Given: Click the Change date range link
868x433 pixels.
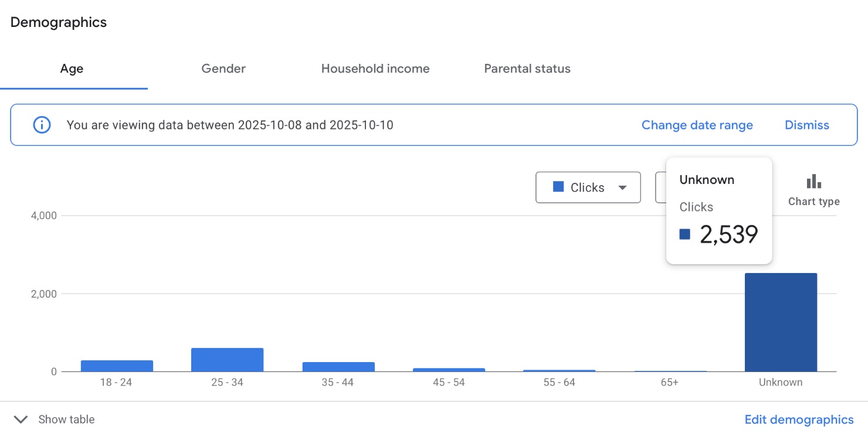Looking at the screenshot, I should 697,125.
